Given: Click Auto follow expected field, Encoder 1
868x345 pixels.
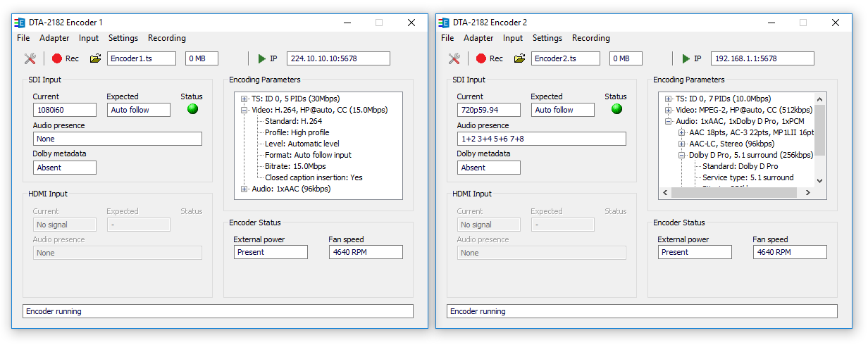Looking at the screenshot, I should (139, 110).
